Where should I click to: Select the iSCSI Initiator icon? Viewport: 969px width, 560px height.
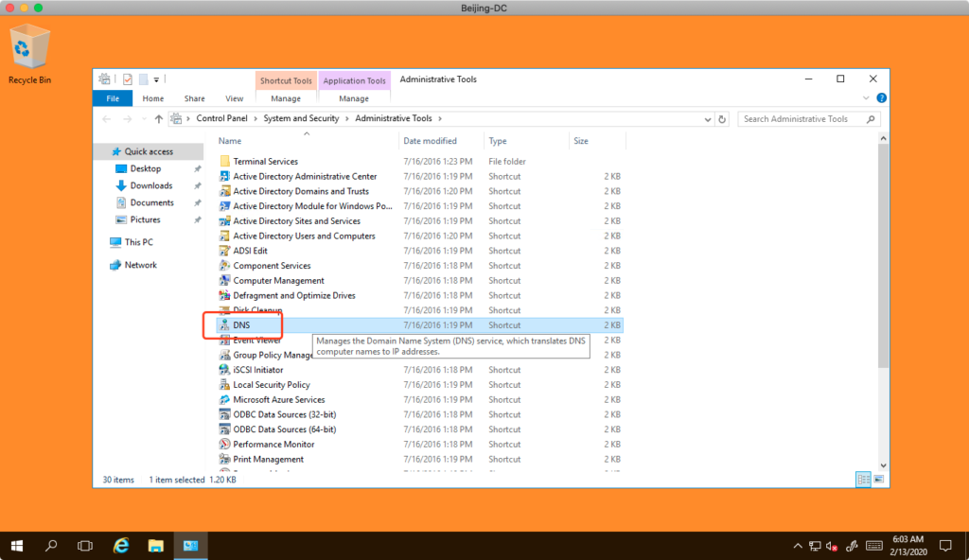(x=225, y=370)
